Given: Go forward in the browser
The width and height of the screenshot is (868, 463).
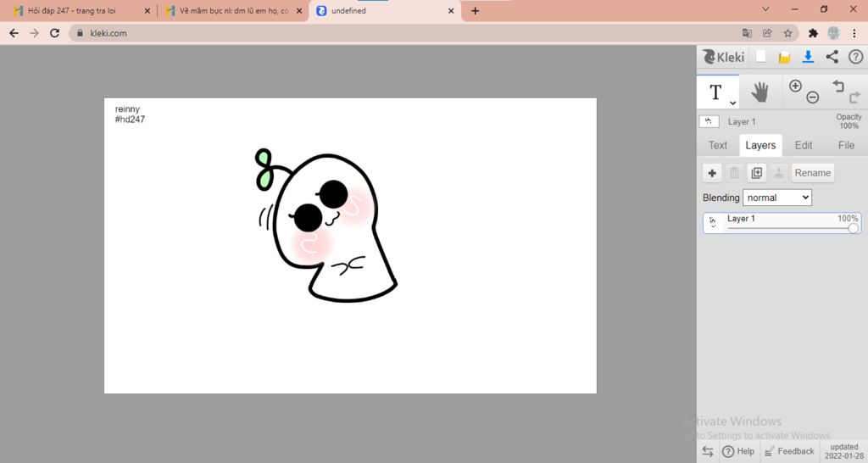Looking at the screenshot, I should [x=34, y=33].
